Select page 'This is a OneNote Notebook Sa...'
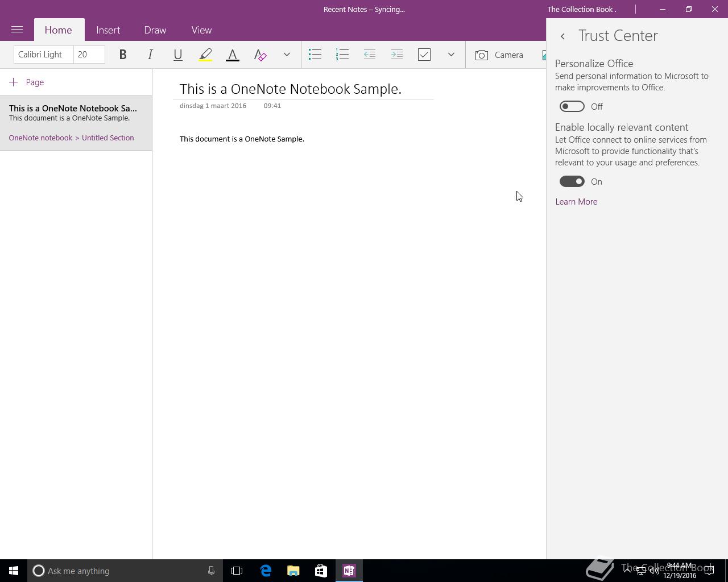Screen dimensions: 728x582 coord(76,123)
